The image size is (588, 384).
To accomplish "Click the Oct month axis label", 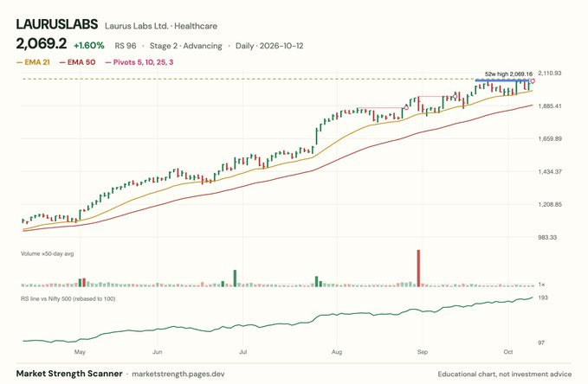I will pos(508,352).
